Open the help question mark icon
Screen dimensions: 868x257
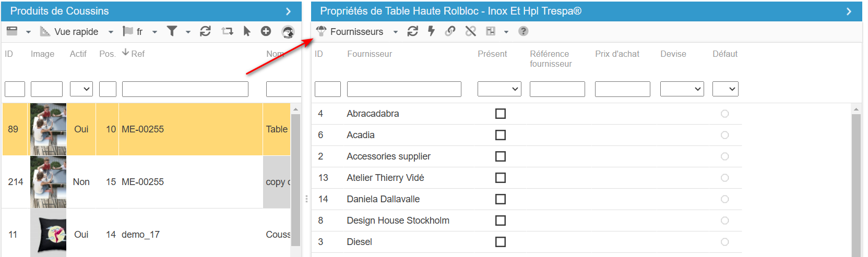click(x=523, y=31)
